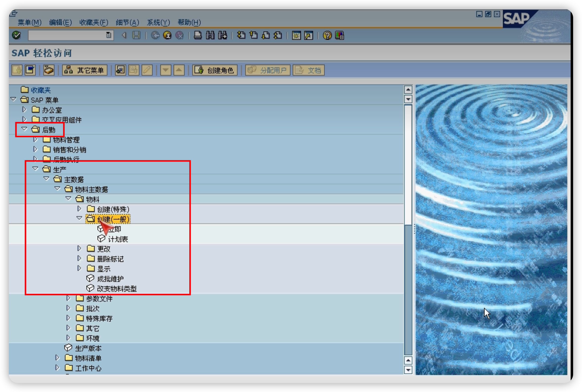Screen dimensions: 582x392
Task: Click the Customize Local Layout icon
Action: [x=340, y=36]
